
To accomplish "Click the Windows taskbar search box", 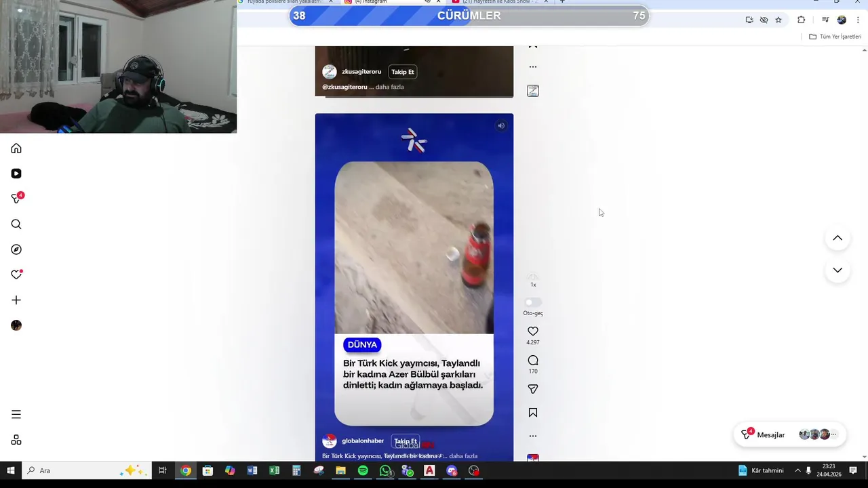I will coord(87,470).
